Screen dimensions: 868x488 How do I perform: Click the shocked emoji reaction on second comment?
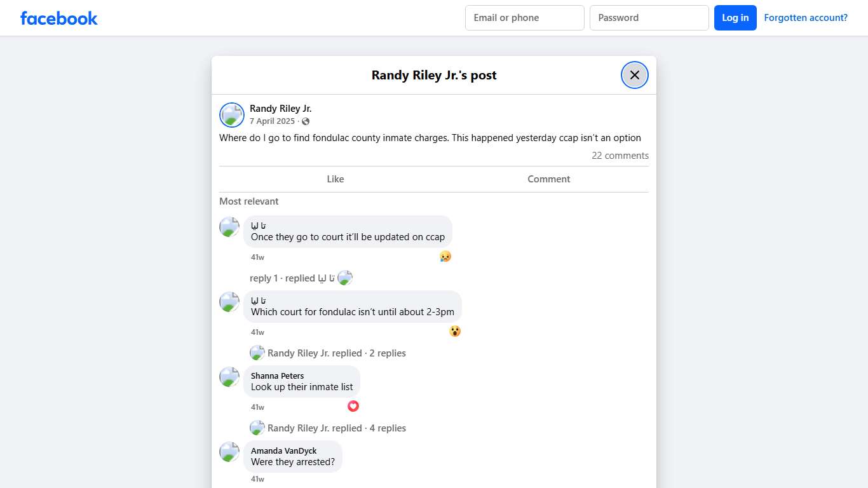click(x=455, y=330)
